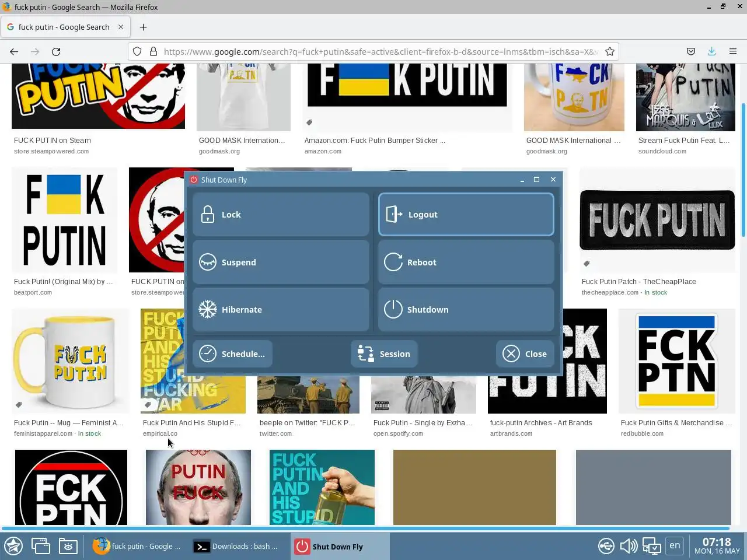Open Schedule... settings in dialog

pos(232,354)
